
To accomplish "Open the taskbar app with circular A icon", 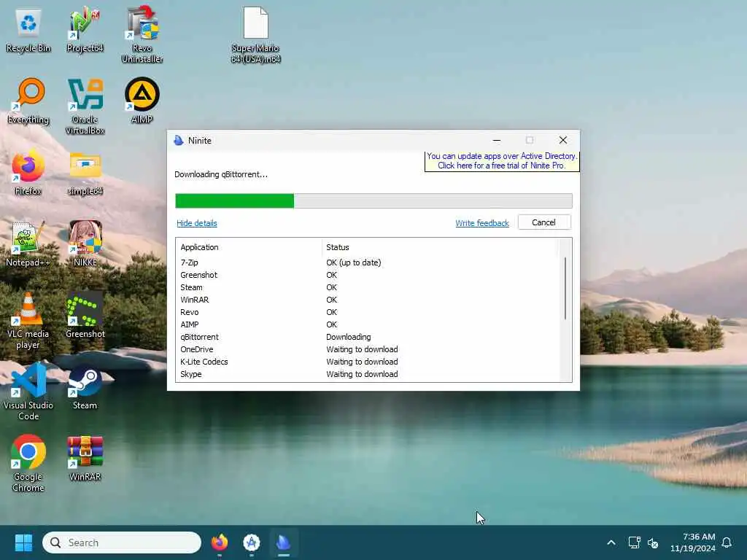I will coord(252,542).
